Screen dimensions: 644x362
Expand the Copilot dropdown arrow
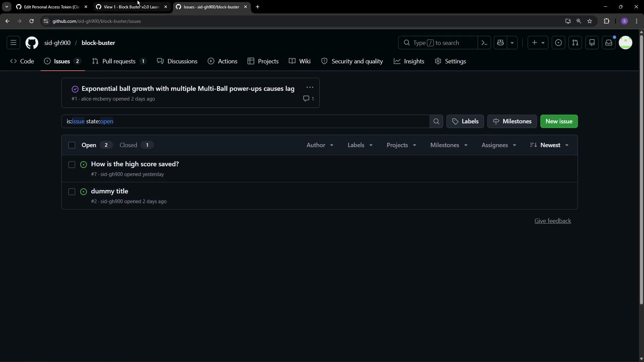(512, 43)
